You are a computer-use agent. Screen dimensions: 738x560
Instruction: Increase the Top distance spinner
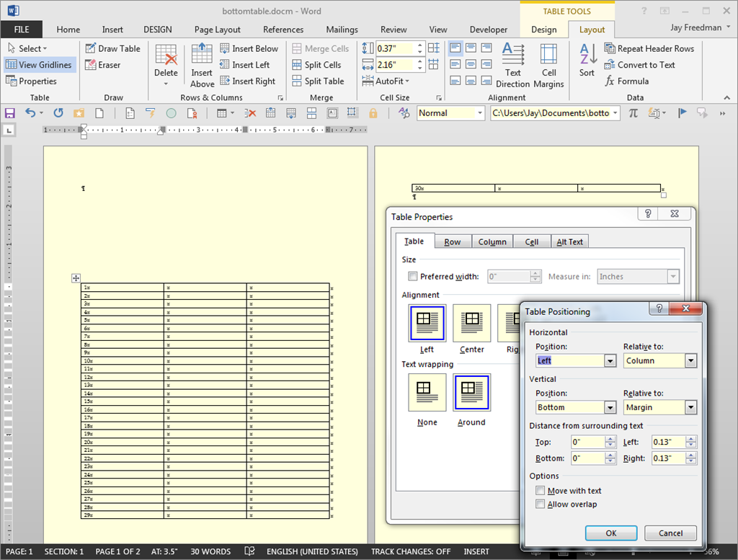coord(610,439)
